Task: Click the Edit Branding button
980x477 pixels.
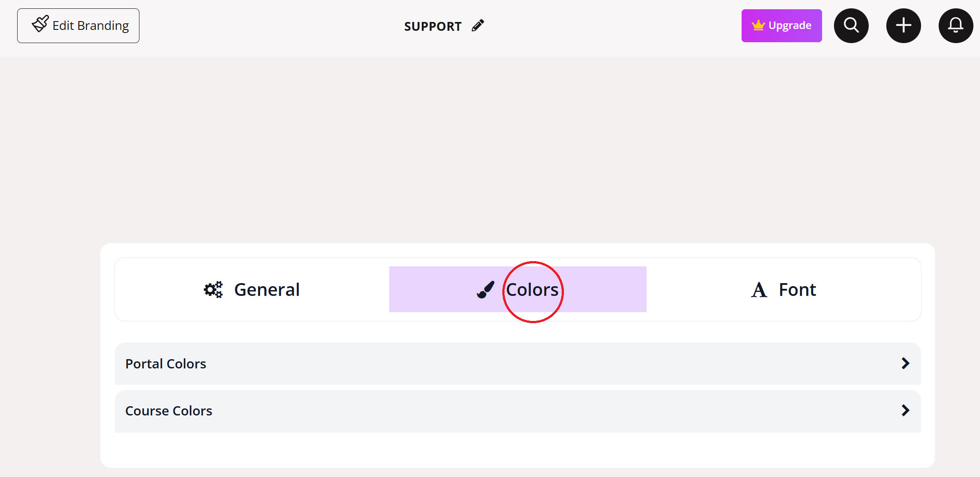Action: pos(78,25)
